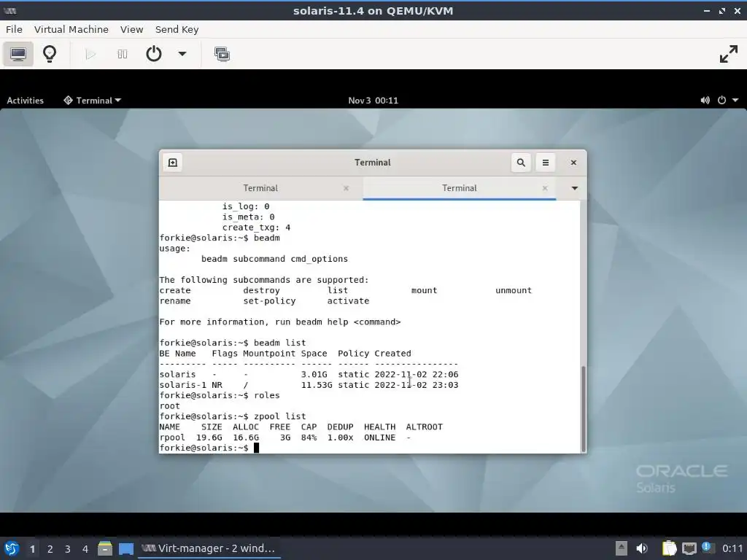The image size is (747, 560).
Task: Click the 'beadm list' command text
Action: pyautogui.click(x=279, y=343)
